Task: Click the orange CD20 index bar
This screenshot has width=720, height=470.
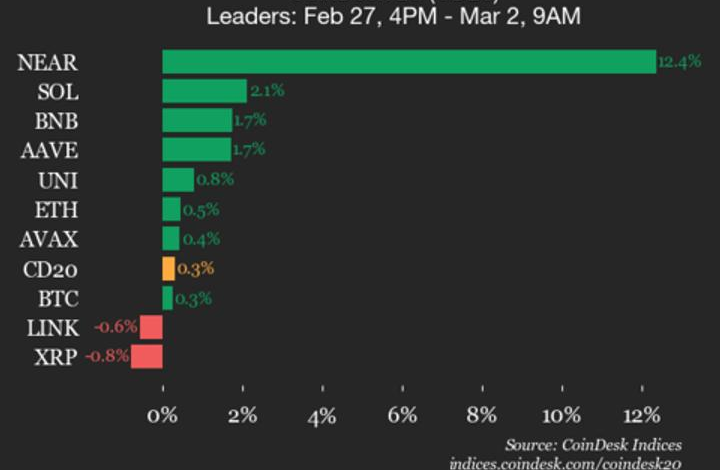Action: tap(168, 268)
